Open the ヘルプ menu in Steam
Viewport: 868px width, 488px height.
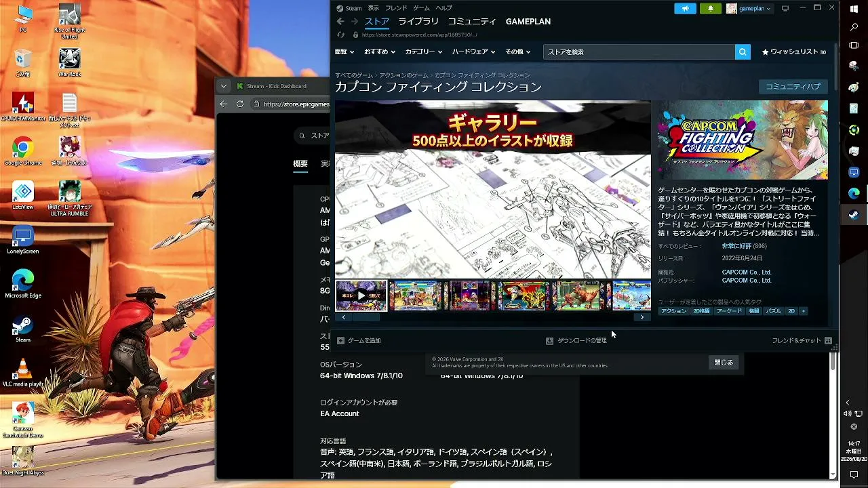[x=443, y=8]
